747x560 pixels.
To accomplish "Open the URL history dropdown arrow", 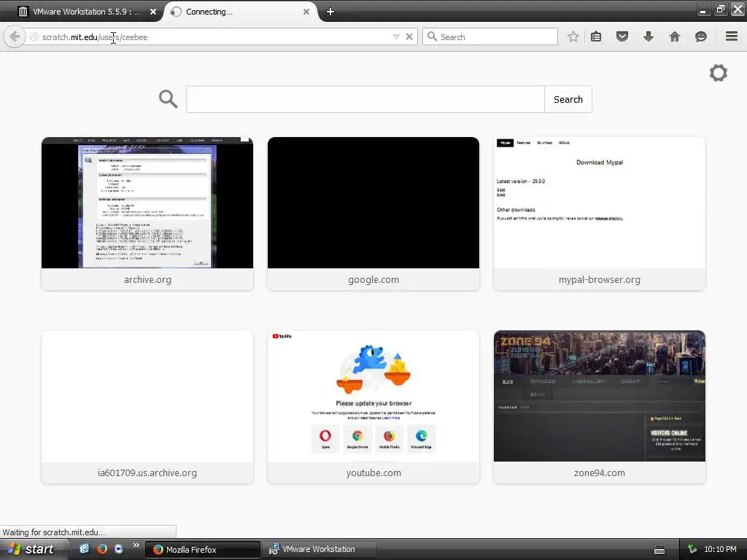I will pyautogui.click(x=396, y=36).
